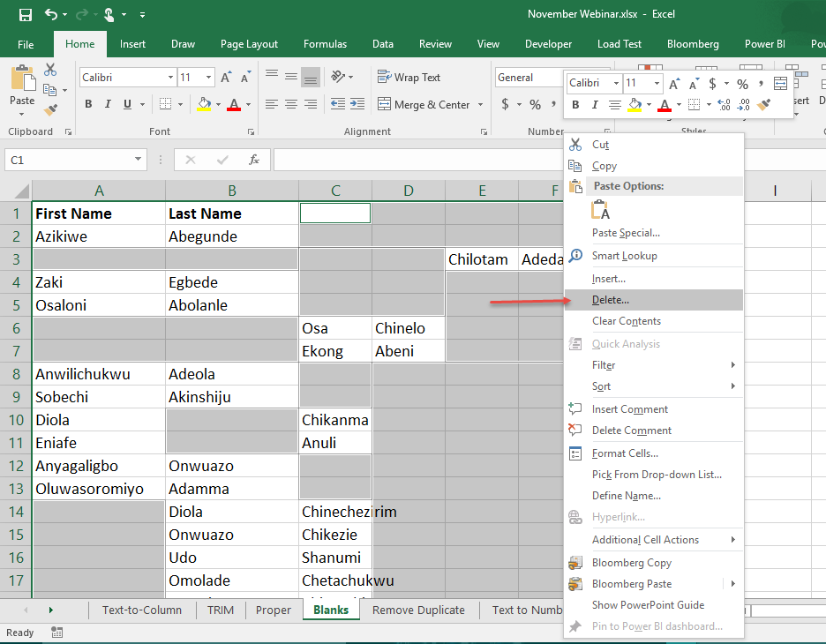
Task: Center-align the cell contents
Action: coord(290,104)
